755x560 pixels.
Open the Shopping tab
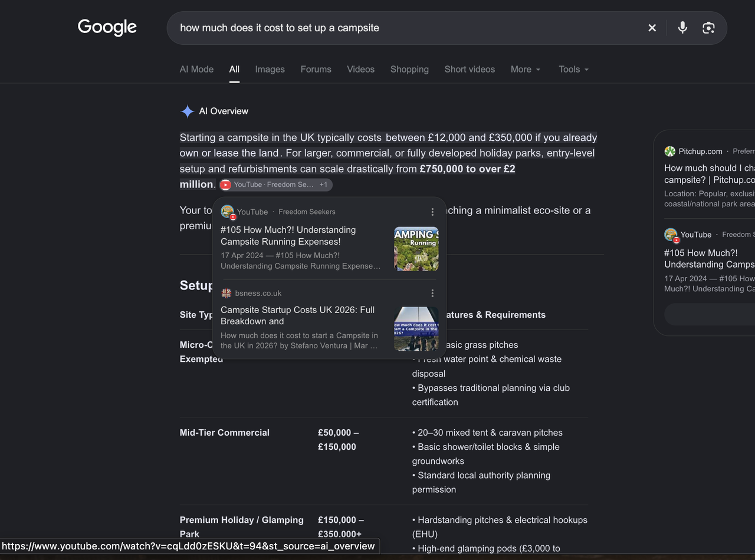[x=409, y=69]
